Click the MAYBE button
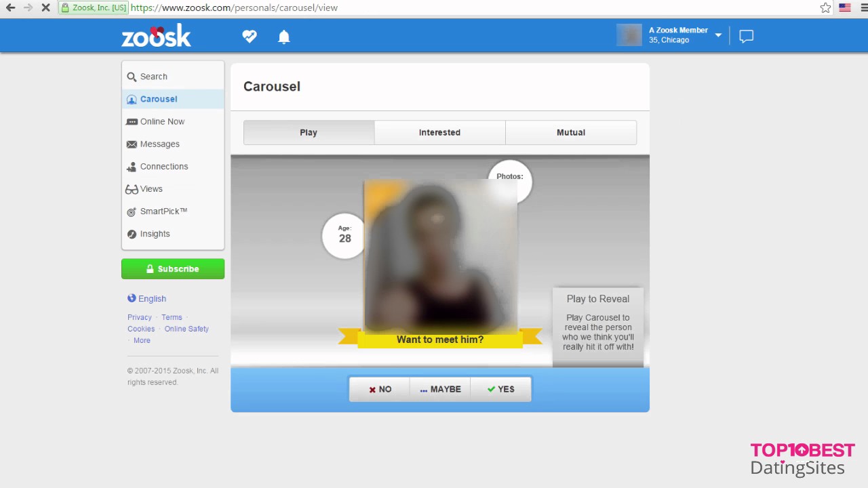The width and height of the screenshot is (868, 488). pyautogui.click(x=440, y=389)
